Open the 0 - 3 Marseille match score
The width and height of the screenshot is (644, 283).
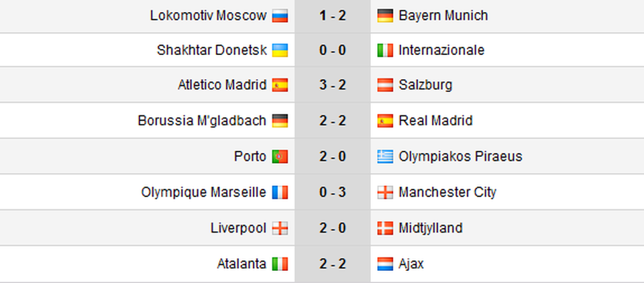tap(333, 192)
